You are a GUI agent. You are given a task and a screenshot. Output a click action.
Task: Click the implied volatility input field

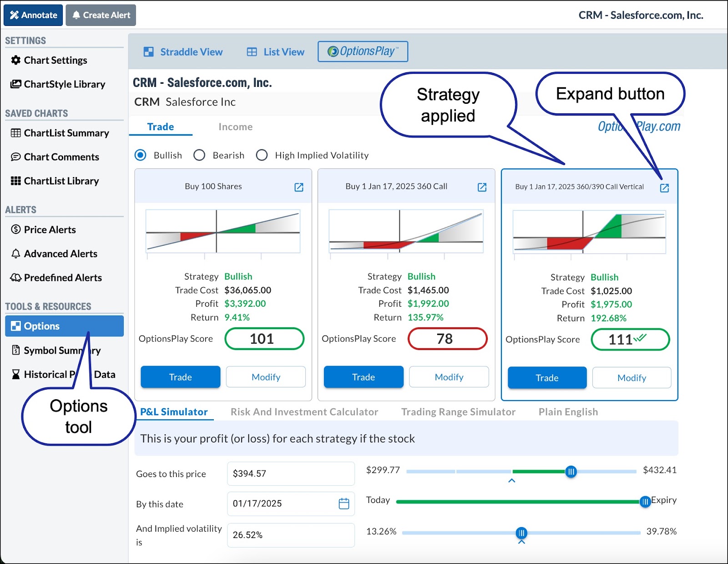click(x=291, y=535)
